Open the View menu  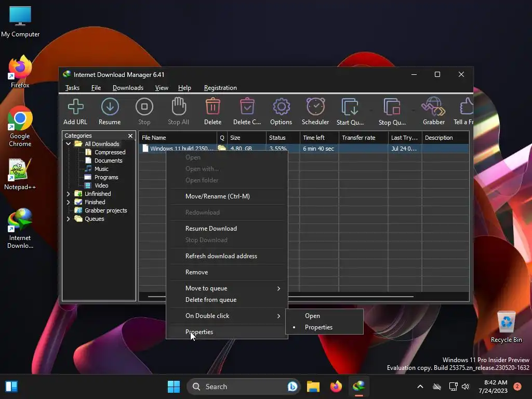[162, 88]
